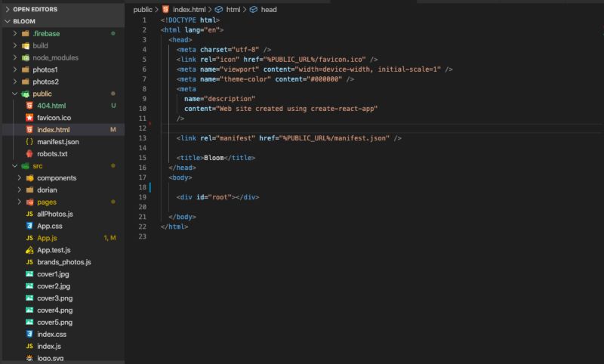Expand the OPEN EDITORS section
Viewport: 604px width, 364px height.
click(8, 9)
